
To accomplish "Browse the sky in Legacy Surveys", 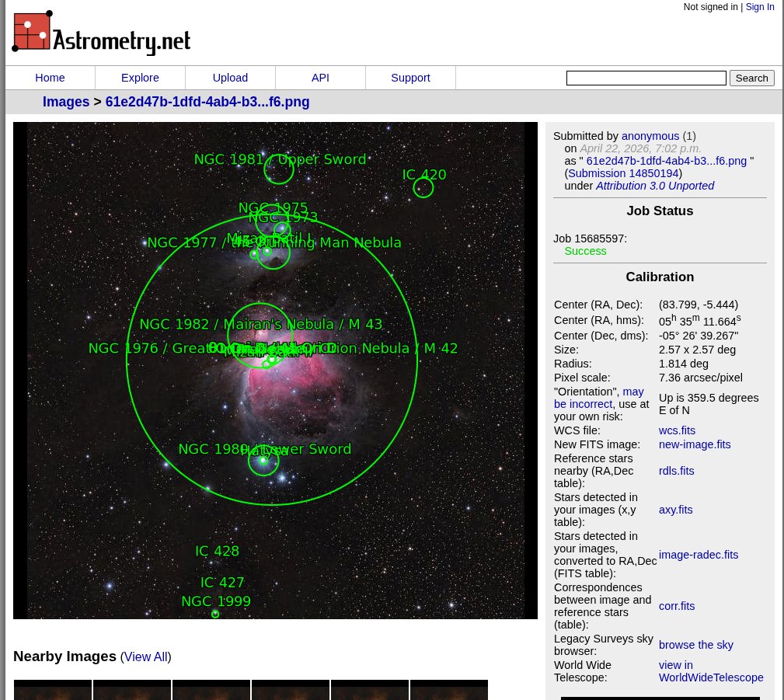I will (695, 645).
